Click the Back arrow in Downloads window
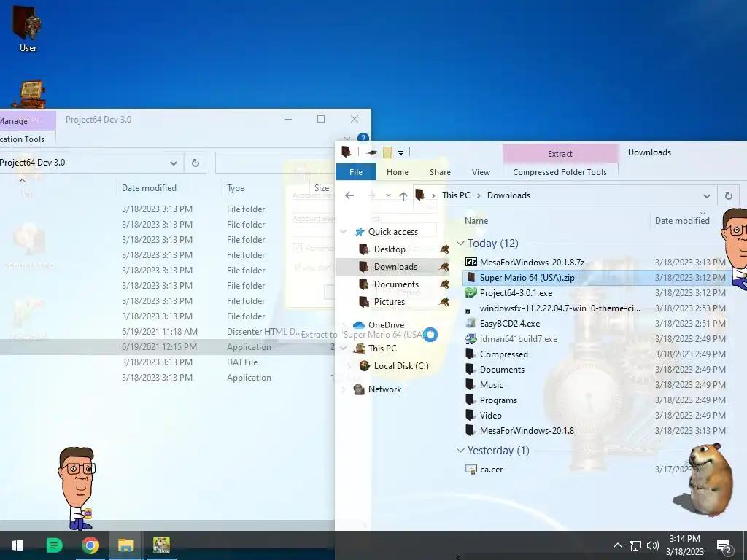The width and height of the screenshot is (747, 560). (x=349, y=195)
